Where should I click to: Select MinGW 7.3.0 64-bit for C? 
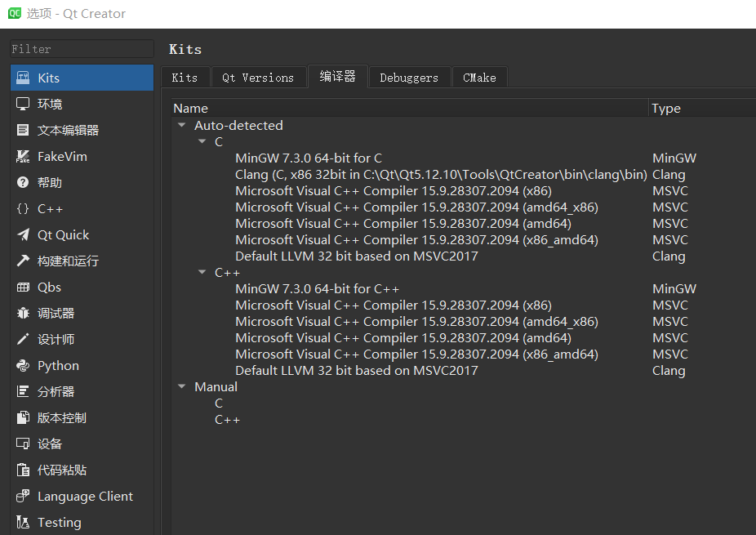coord(309,158)
